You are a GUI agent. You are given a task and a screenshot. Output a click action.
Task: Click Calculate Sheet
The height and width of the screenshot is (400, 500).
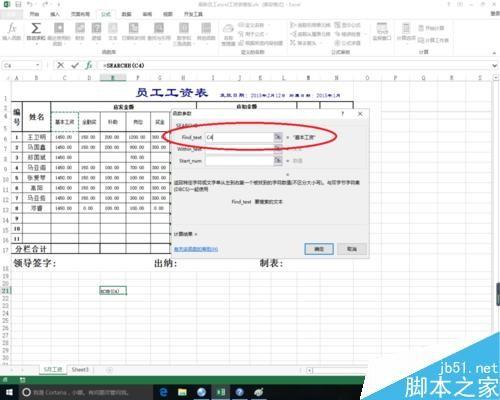coord(433,40)
